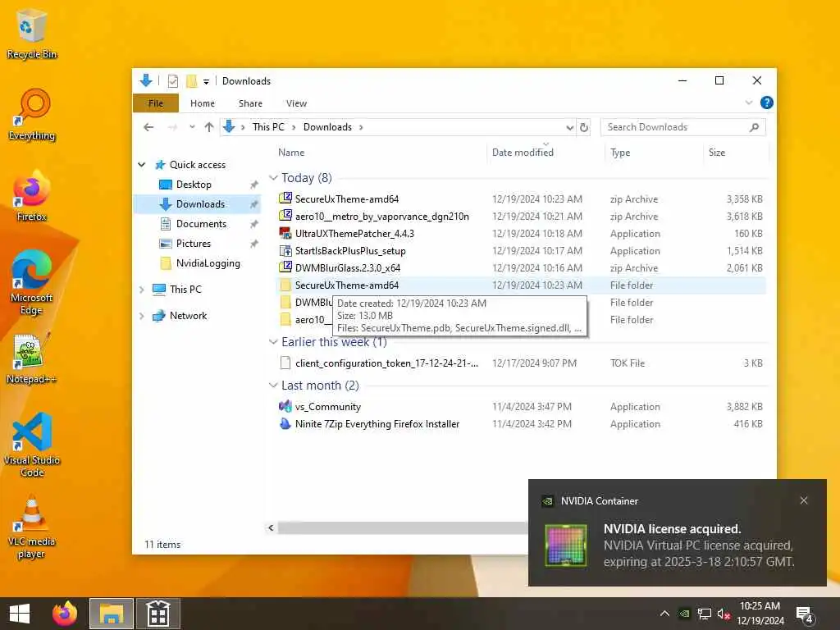The image size is (840, 630).
Task: Open recent locations dropdown arrow
Action: [192, 127]
